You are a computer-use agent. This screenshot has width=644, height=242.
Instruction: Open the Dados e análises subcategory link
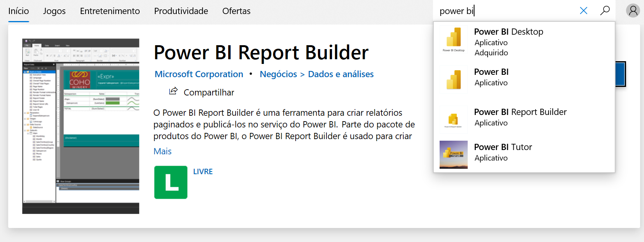pos(341,74)
